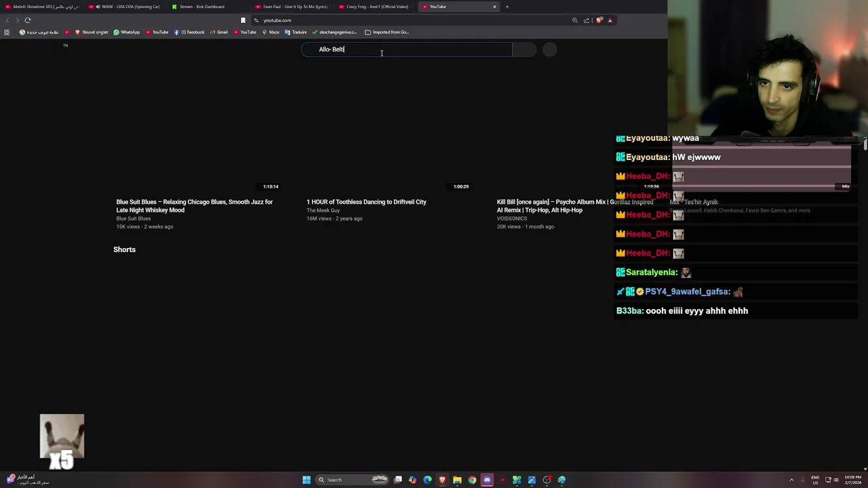Open the WhatsApp bookmark
This screenshot has height=488, width=868.
pos(127,32)
